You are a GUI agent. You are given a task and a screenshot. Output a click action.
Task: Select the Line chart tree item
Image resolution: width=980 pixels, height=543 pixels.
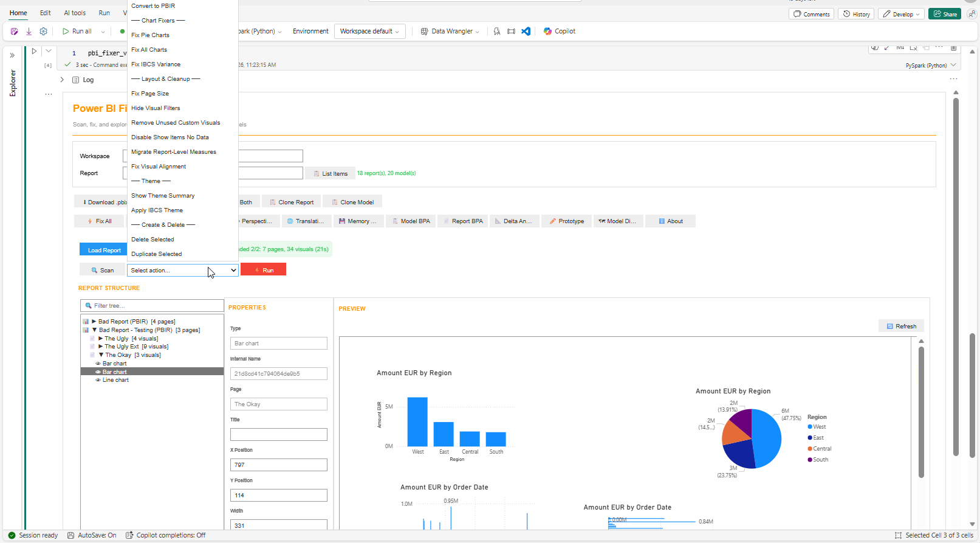click(115, 380)
